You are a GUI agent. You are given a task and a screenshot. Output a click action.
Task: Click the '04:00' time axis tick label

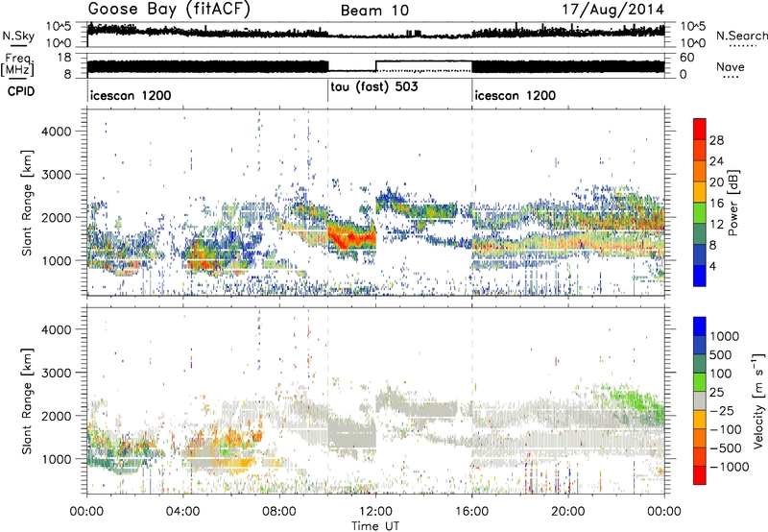182,512
